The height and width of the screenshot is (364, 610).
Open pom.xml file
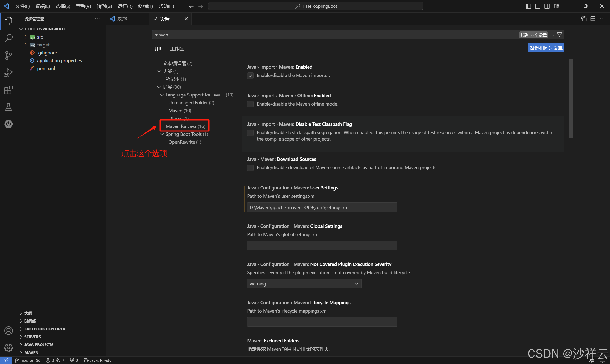[x=46, y=68]
